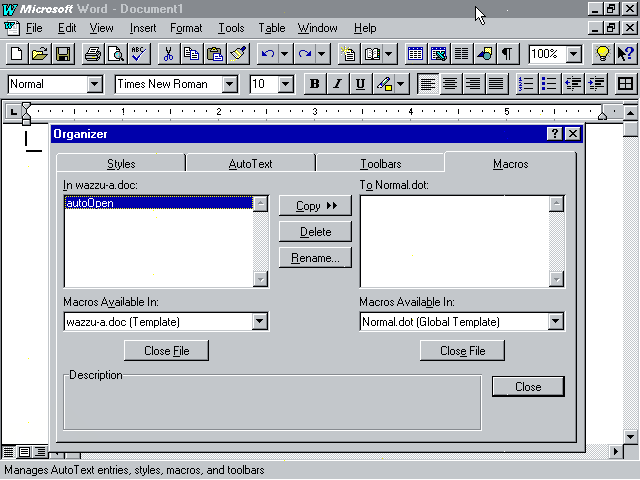Click the Increase Indent icon
This screenshot has width=640, height=480.
pos(596,84)
